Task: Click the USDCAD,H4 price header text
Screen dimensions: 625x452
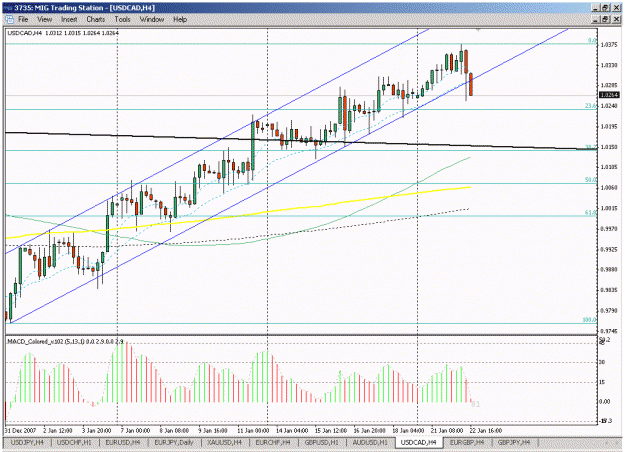Action: 63,33
